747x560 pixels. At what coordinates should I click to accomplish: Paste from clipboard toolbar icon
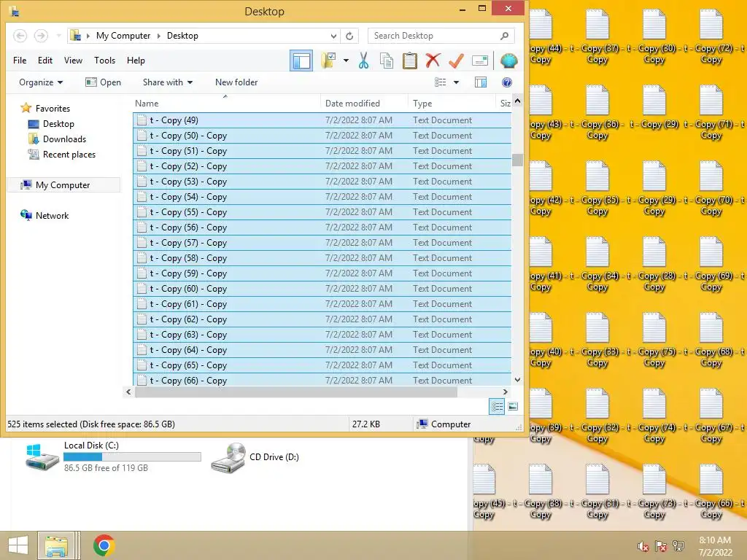(x=410, y=61)
